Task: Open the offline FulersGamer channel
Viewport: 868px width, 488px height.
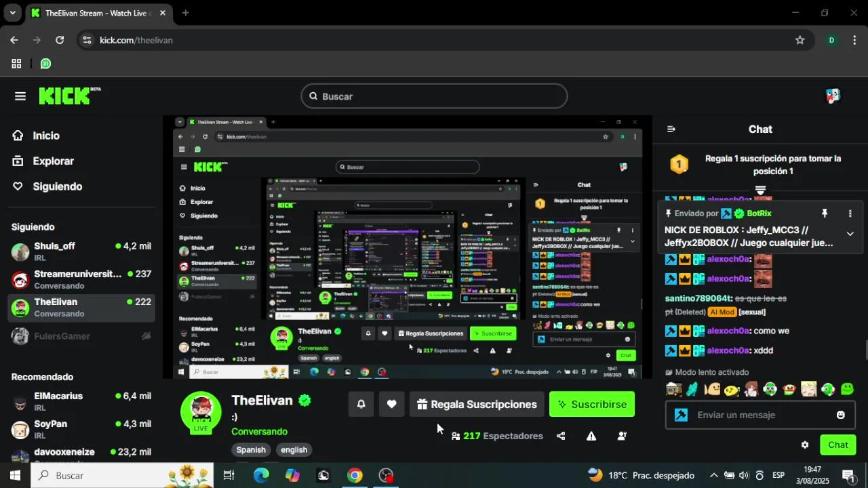Action: (x=81, y=336)
